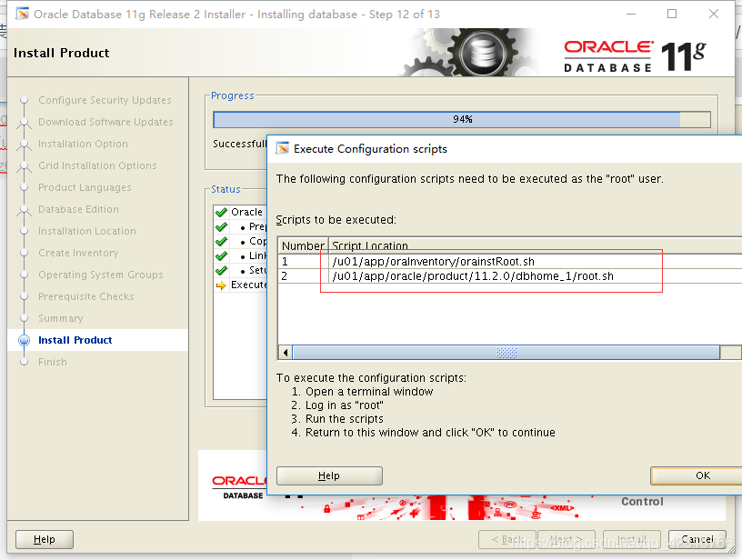This screenshot has height=560, width=742.
Task: Select script row dbhome_1/root.sh
Action: click(509, 276)
